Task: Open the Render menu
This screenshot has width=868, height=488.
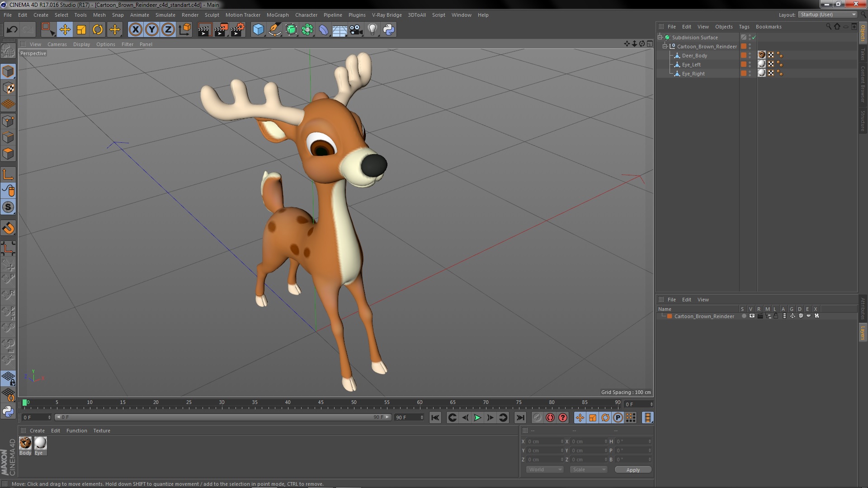Action: pos(190,15)
